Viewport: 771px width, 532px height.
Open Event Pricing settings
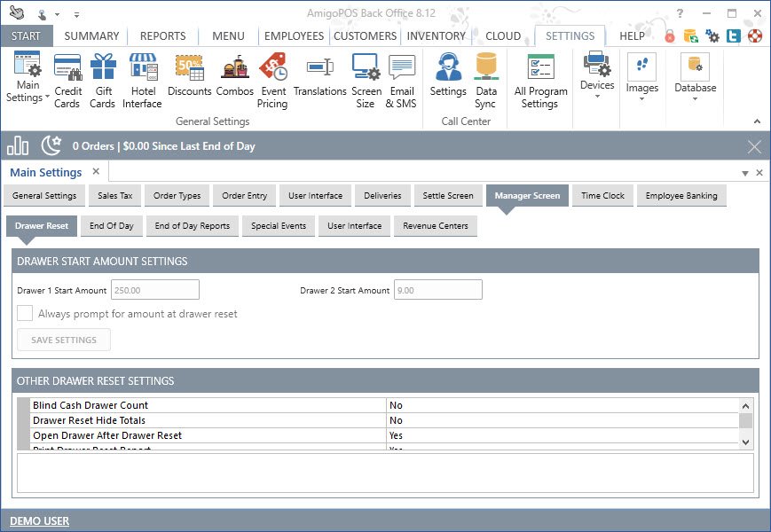pyautogui.click(x=272, y=80)
